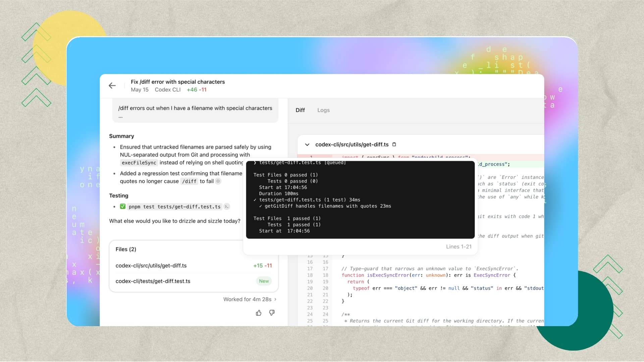Switch to the Logs tab
Screen dimensions: 644x362
click(x=323, y=110)
